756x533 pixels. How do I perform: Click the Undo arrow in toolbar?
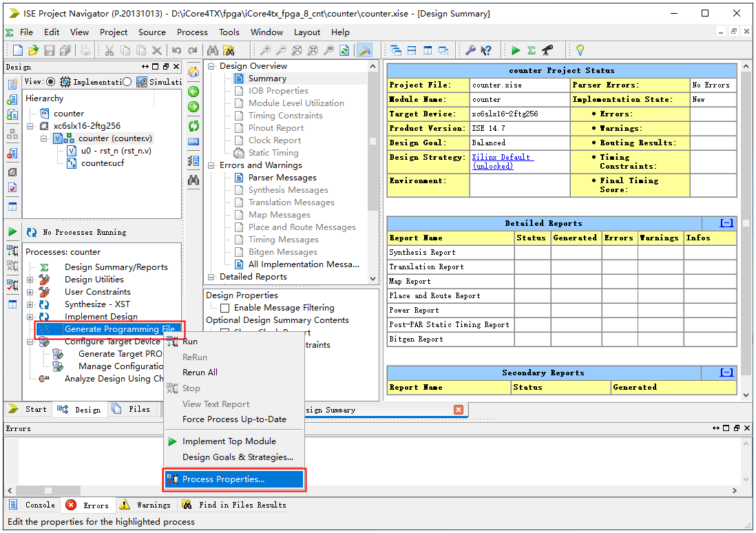coord(177,50)
